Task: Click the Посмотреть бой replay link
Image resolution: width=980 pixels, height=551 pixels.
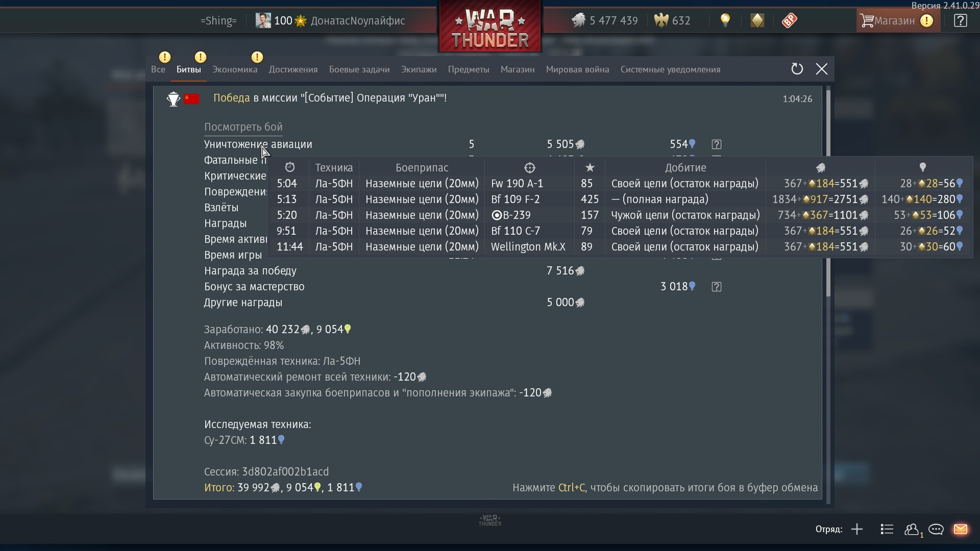Action: pyautogui.click(x=243, y=127)
